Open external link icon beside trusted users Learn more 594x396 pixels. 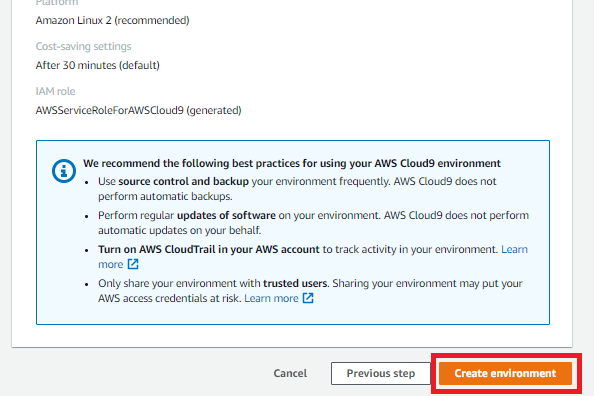pyautogui.click(x=308, y=298)
